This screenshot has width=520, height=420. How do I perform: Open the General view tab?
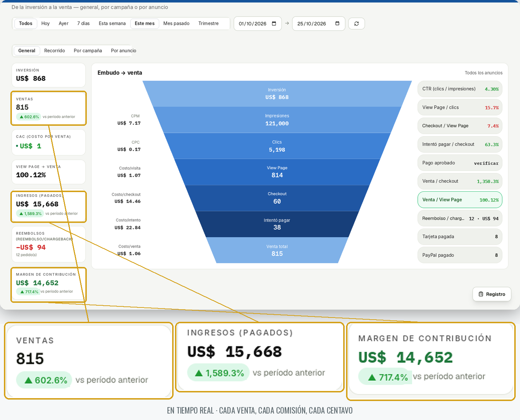[27, 51]
